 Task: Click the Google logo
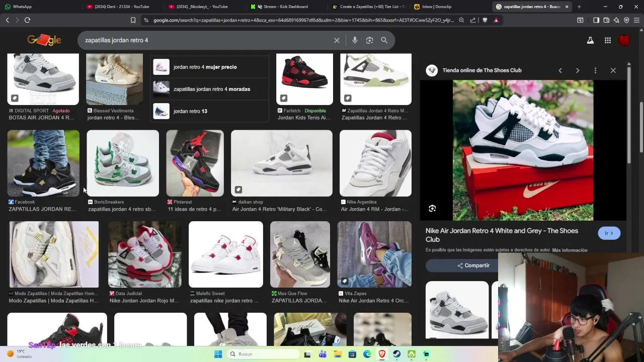coord(44,40)
